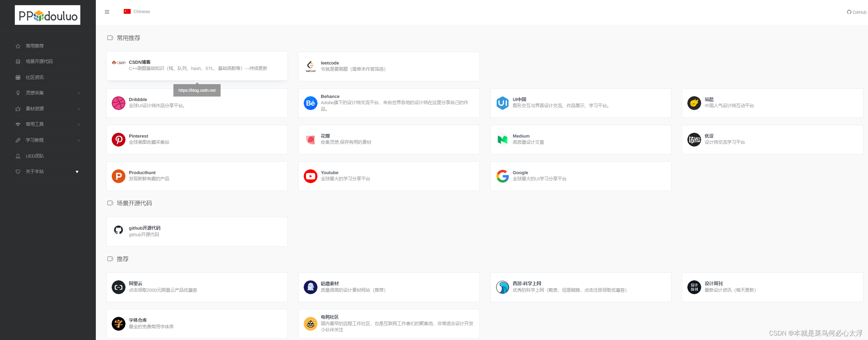Open the CSDN博客 card
Viewport: 868px width, 340px height.
point(196,66)
